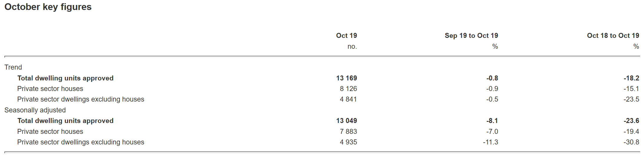Select the "Trend" section label

coord(13,67)
